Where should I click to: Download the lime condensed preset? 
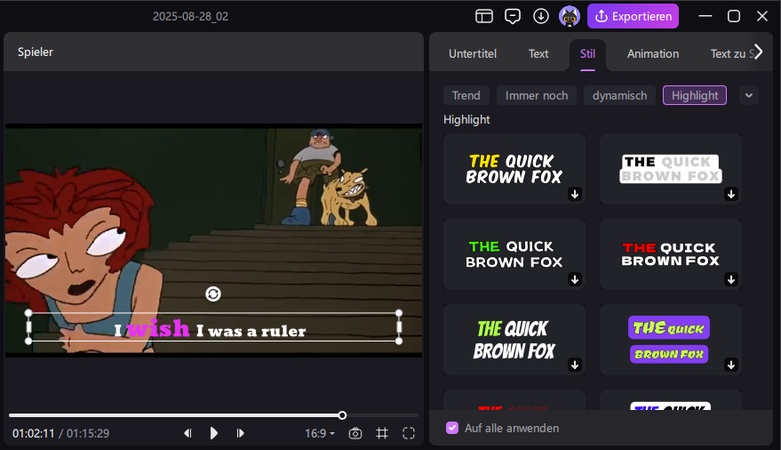575,364
